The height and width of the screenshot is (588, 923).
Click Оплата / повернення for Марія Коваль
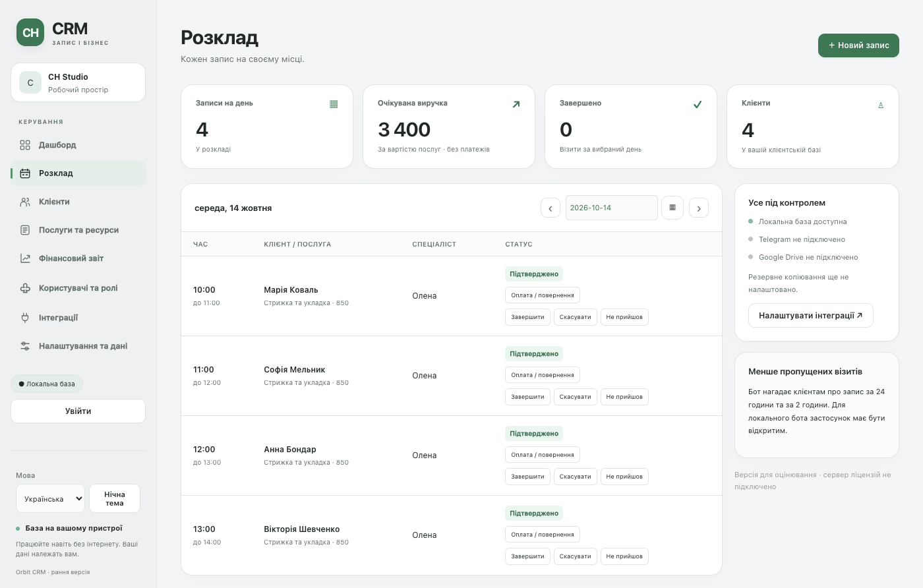click(543, 295)
